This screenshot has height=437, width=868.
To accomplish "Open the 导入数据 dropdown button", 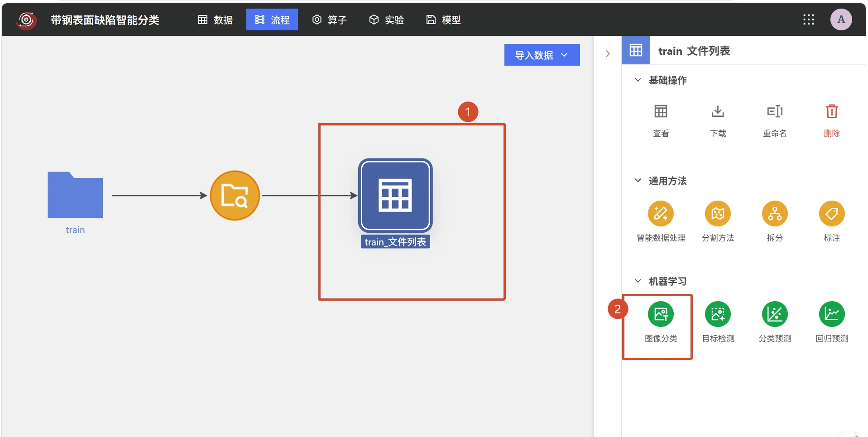I will [x=542, y=55].
